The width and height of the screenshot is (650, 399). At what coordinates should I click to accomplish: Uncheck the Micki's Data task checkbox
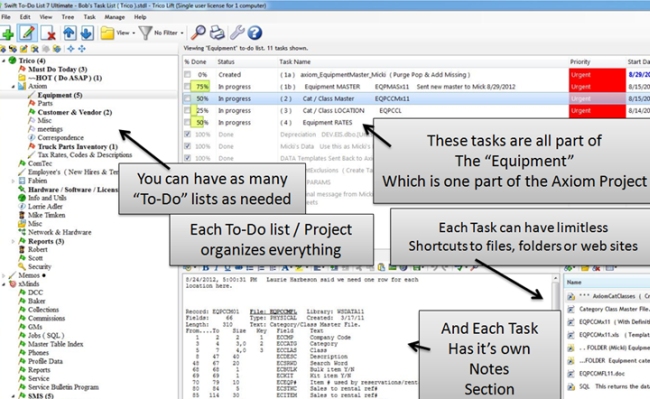click(x=187, y=146)
